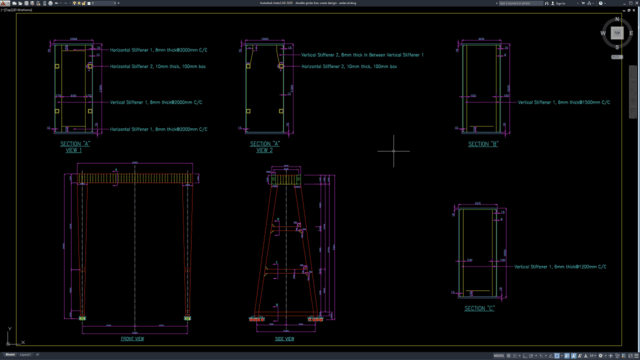Click the E compass direction on ViewCube
Screen dimensions: 640x360
coord(631,33)
